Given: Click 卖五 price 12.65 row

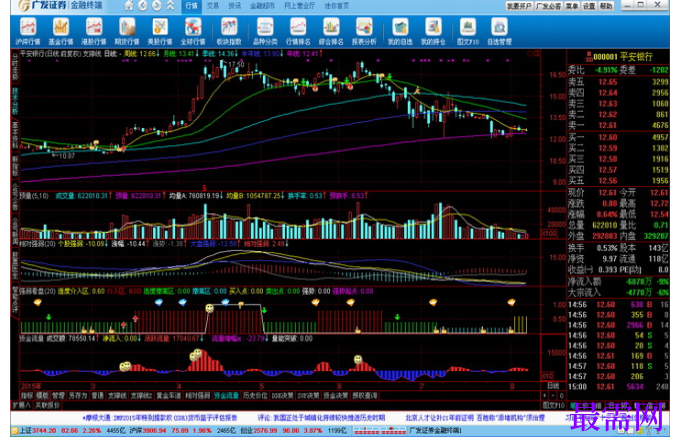Looking at the screenshot, I should tap(618, 82).
